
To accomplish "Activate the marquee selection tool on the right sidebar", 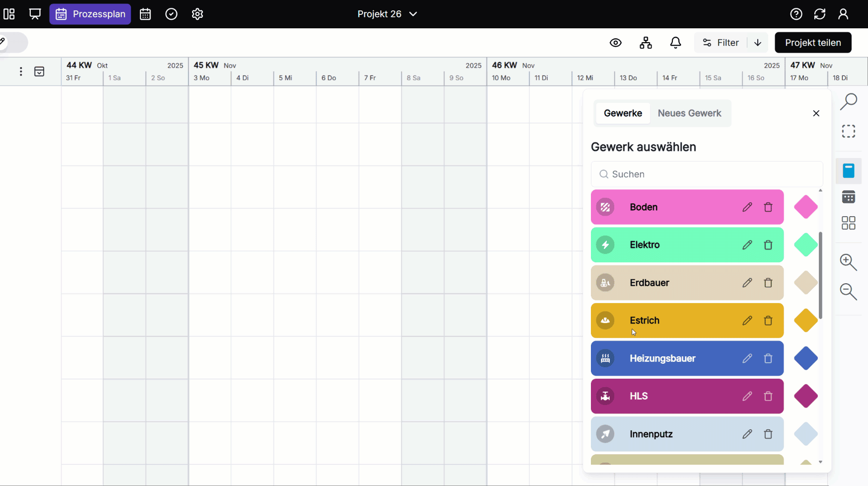I will coord(849,131).
